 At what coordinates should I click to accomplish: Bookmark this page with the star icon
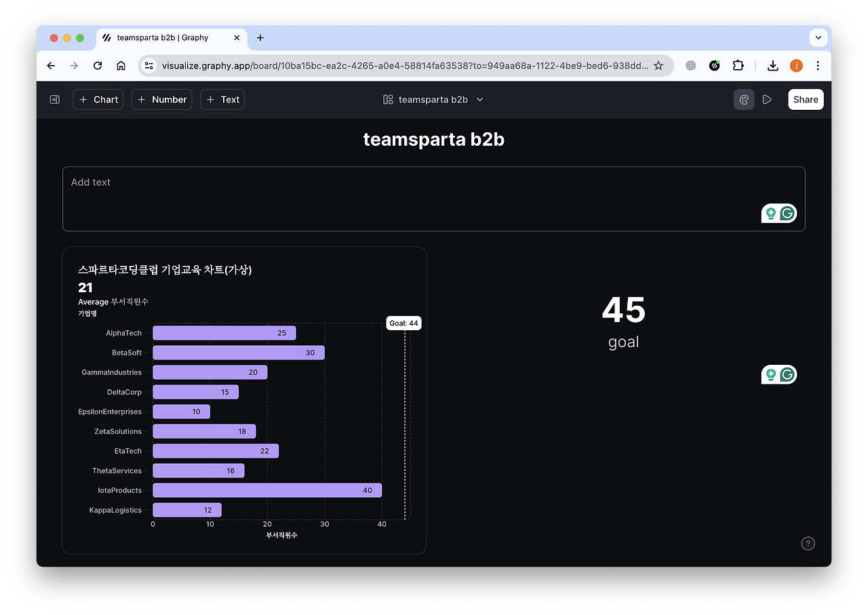(x=658, y=66)
